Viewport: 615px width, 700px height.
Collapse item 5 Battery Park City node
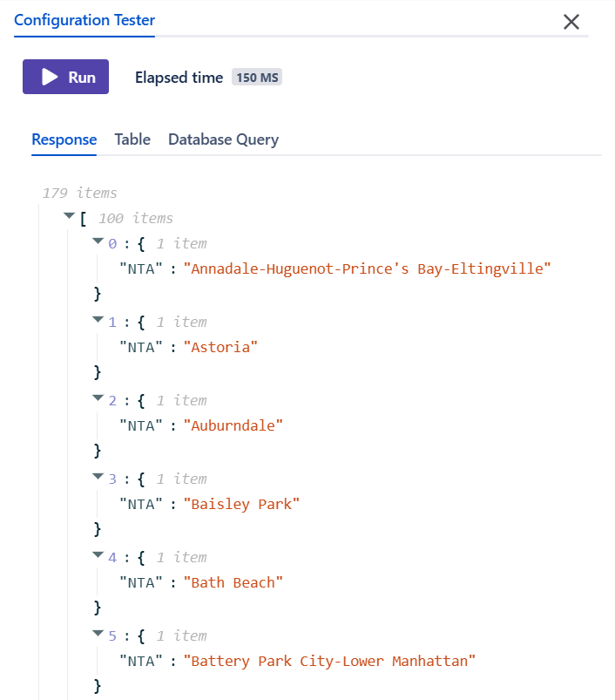click(98, 634)
